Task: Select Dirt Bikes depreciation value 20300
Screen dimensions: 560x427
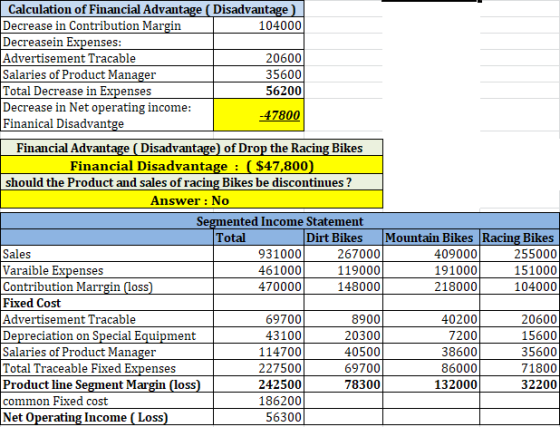Action: tap(344, 335)
